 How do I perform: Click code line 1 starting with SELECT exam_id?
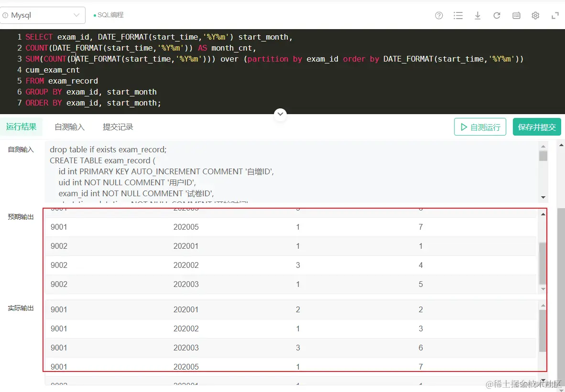click(159, 37)
